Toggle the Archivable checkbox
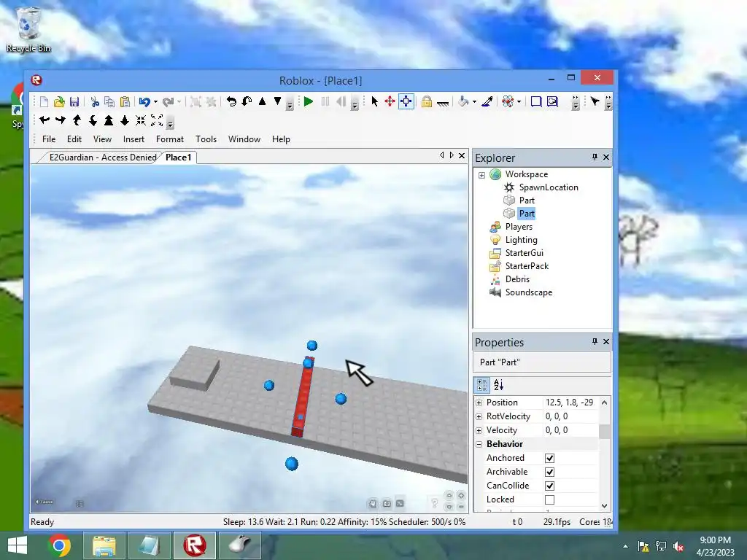Screen dimensions: 747x560 tap(549, 472)
